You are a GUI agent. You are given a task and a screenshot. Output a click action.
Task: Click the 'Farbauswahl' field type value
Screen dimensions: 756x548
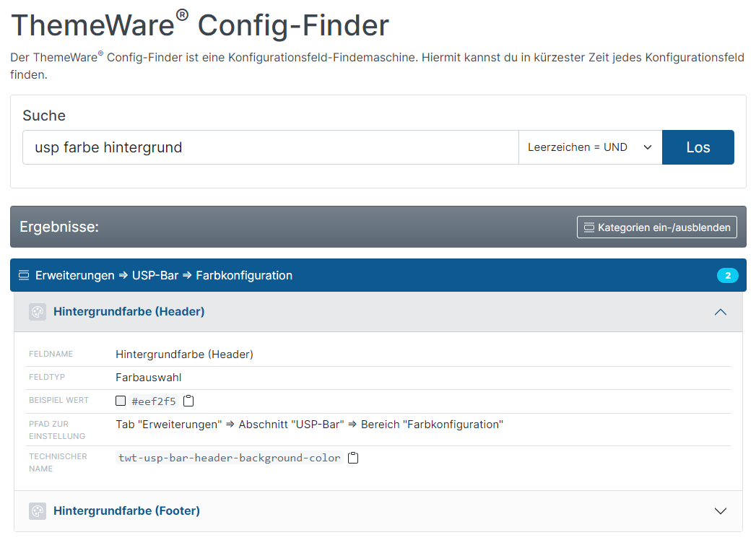[149, 378]
